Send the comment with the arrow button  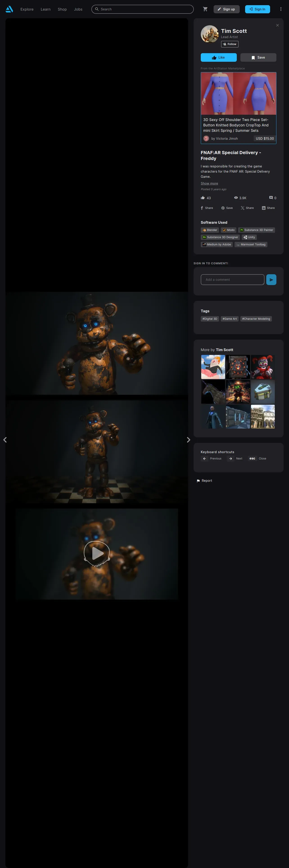pos(271,280)
